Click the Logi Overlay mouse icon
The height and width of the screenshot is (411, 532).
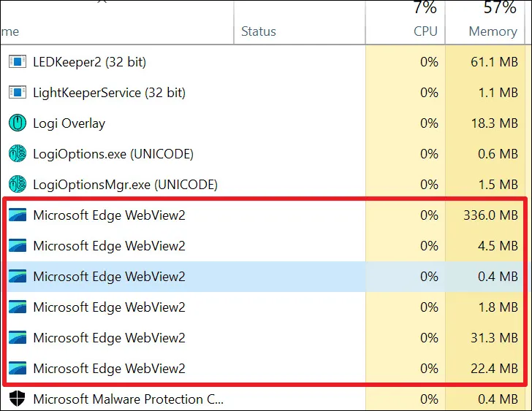click(17, 123)
